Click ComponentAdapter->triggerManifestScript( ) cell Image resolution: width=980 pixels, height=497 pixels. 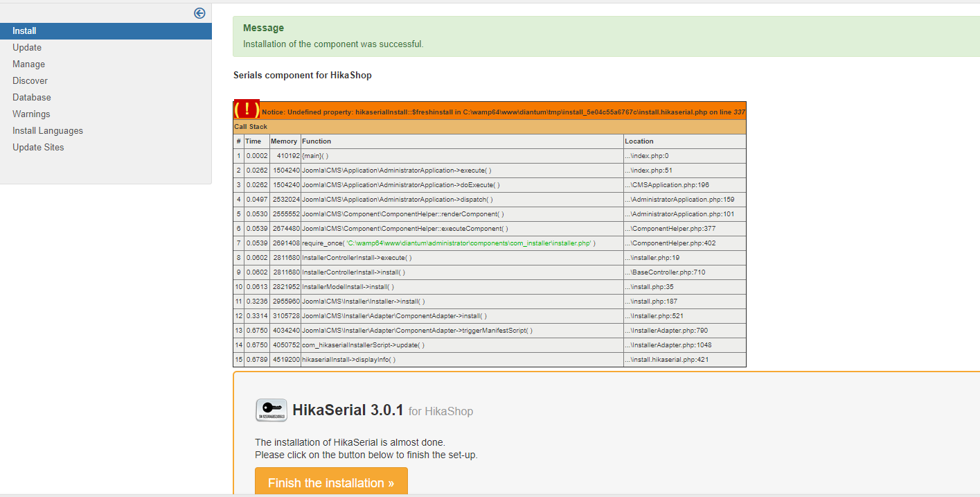[462, 331]
